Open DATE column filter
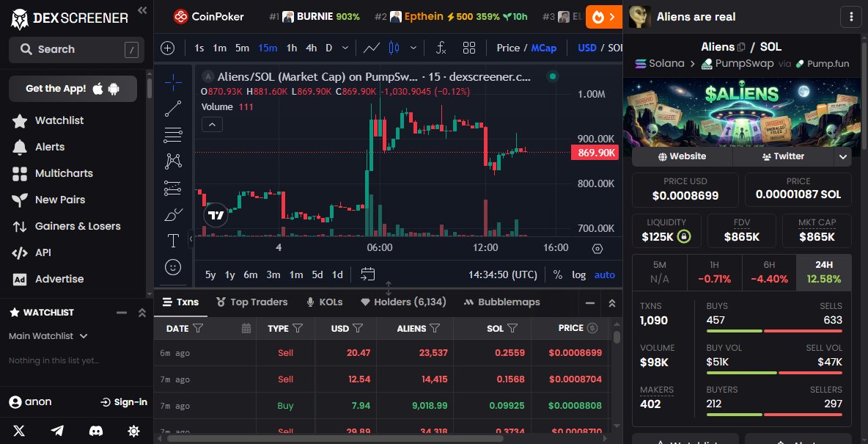The width and height of the screenshot is (868, 444). click(198, 329)
